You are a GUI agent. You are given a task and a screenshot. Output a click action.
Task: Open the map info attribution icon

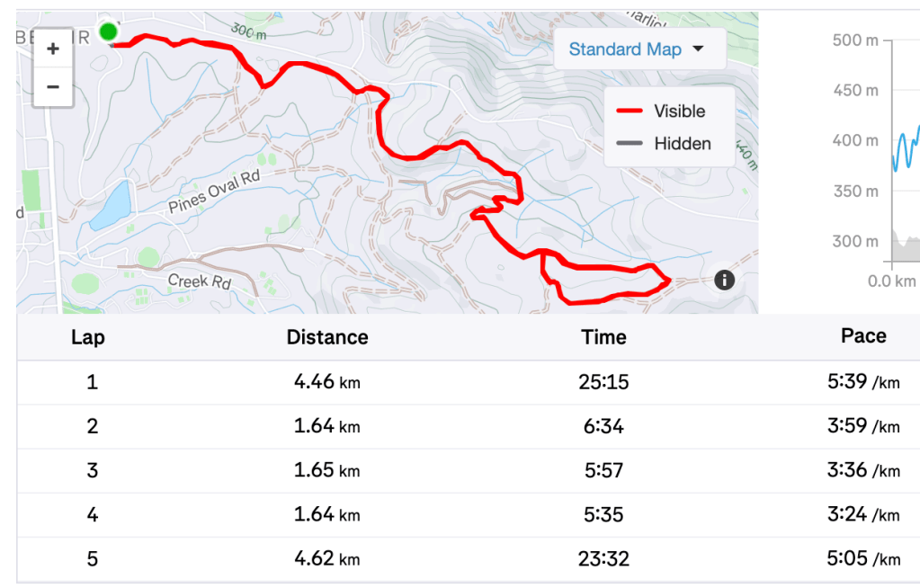[x=724, y=280]
